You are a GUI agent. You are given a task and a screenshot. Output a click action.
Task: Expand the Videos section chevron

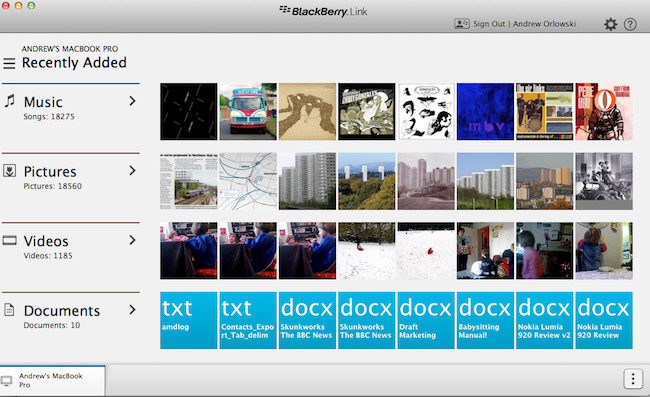click(x=132, y=240)
